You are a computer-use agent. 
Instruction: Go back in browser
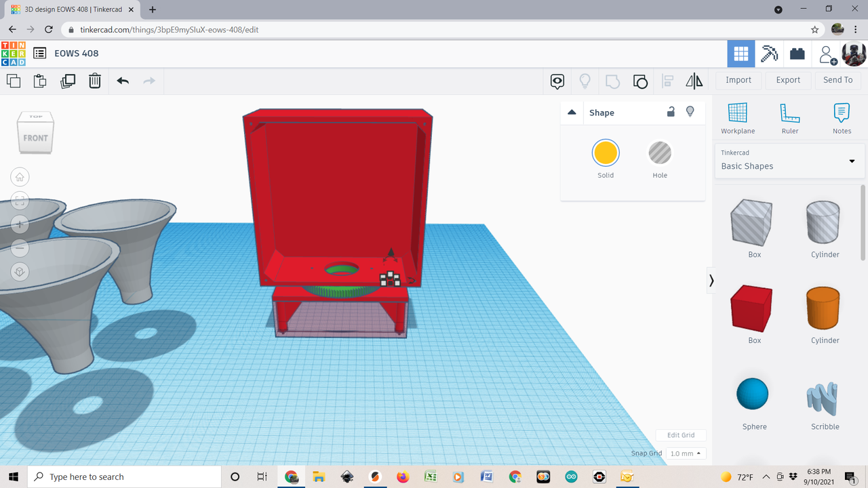pos(12,30)
